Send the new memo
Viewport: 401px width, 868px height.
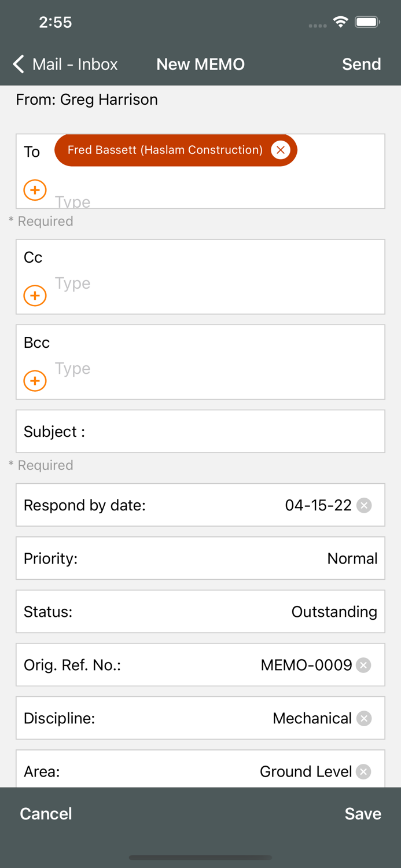(361, 64)
